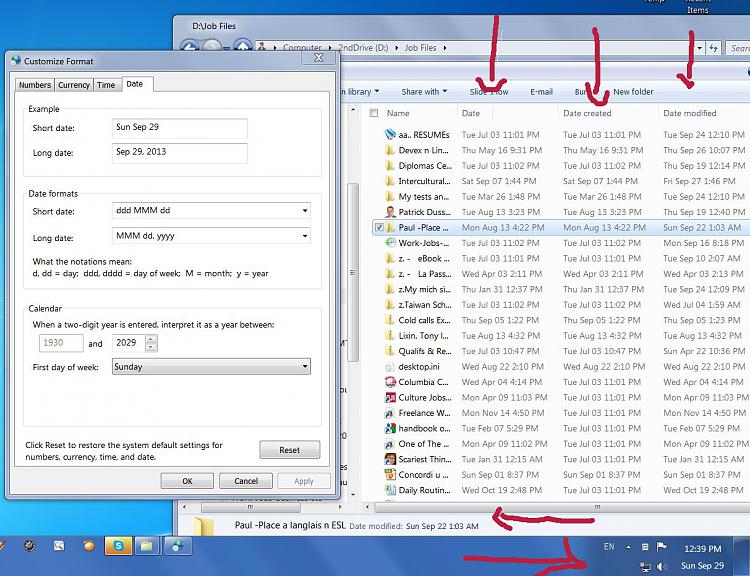Viewport: 750px width, 576px height.
Task: Go up one folder in Explorer
Action: (x=243, y=47)
